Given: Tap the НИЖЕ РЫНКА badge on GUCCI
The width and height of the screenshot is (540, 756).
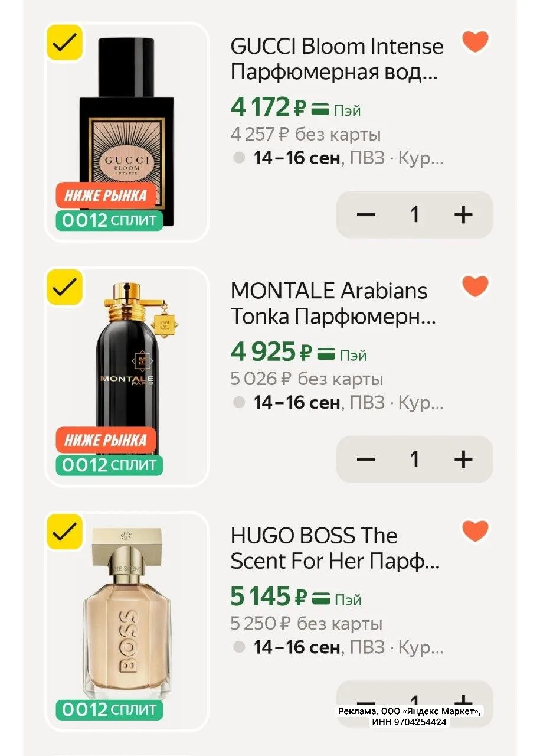Looking at the screenshot, I should [106, 195].
